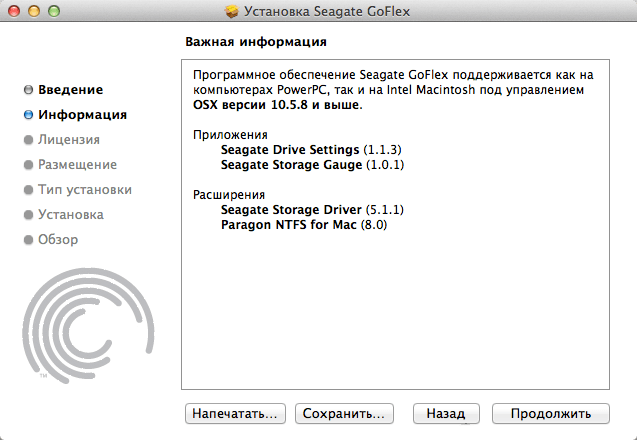Select the Введение step in sidebar
Viewport: 637px width, 440px height.
71,89
